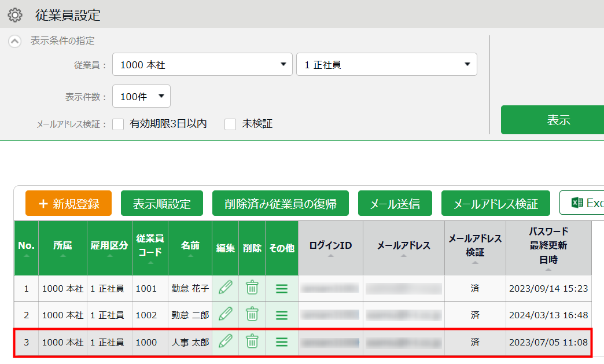Click the pencil edit icon for 勤怠 二郎
604x364 pixels.
coord(225,315)
